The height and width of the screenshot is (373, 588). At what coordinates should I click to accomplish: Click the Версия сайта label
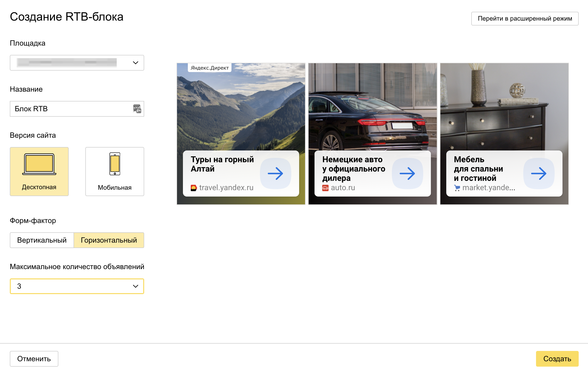tap(33, 135)
